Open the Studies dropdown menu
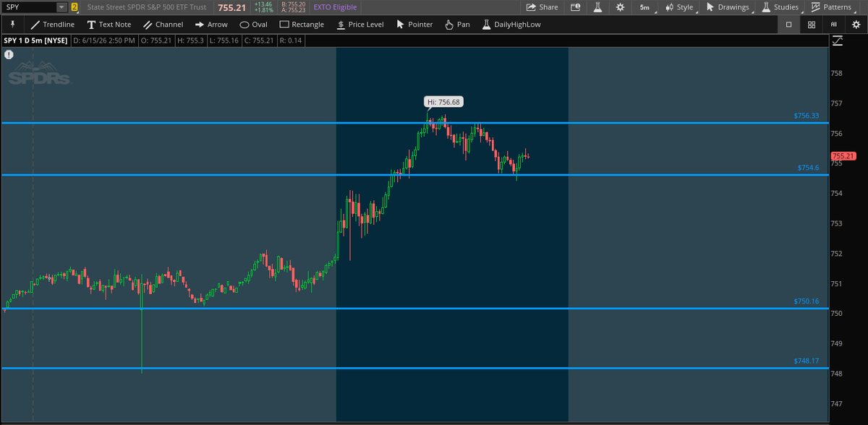 coord(780,7)
